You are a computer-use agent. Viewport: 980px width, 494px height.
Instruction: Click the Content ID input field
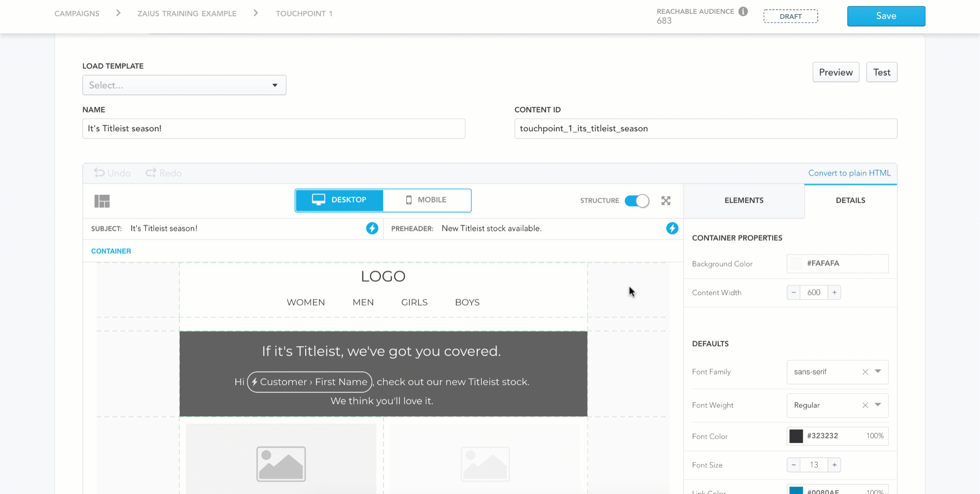pos(705,129)
